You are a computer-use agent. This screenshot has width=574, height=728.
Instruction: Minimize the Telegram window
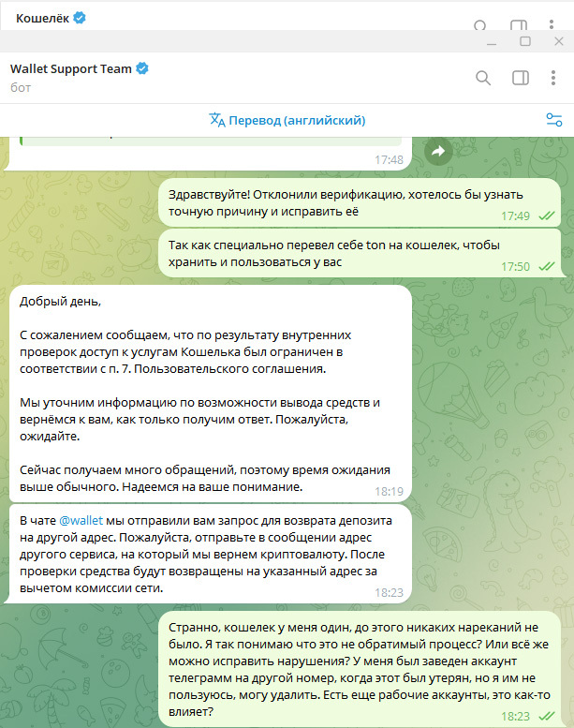tap(492, 42)
